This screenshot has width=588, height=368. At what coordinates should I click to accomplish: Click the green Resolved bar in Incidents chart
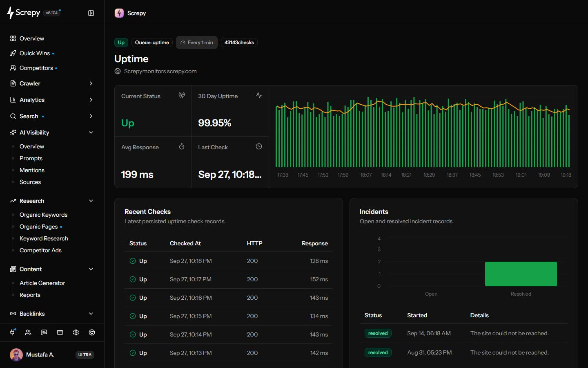pyautogui.click(x=521, y=274)
